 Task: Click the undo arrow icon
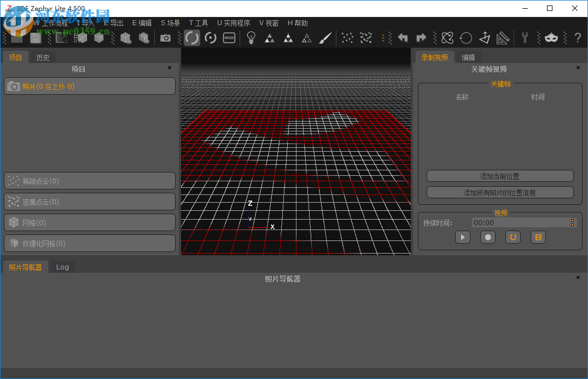pos(403,38)
